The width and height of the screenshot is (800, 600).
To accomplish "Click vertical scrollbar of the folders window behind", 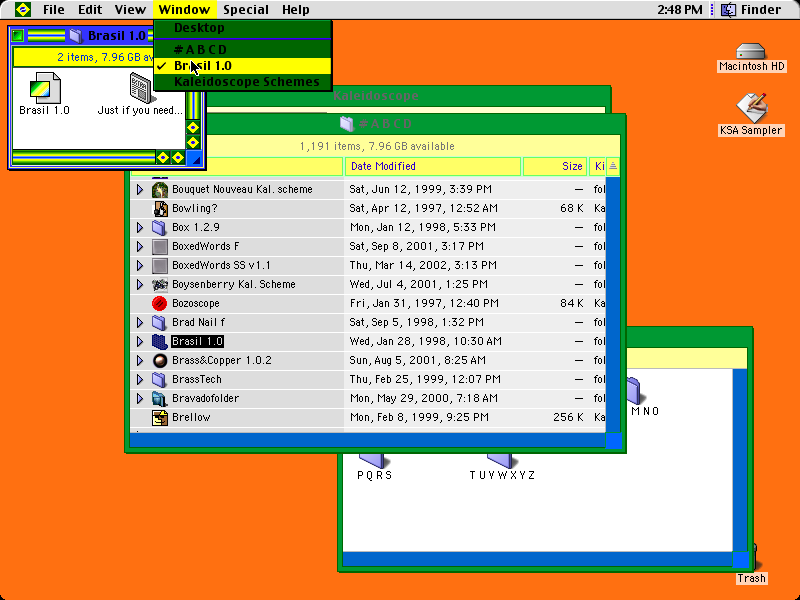I will click(740, 459).
